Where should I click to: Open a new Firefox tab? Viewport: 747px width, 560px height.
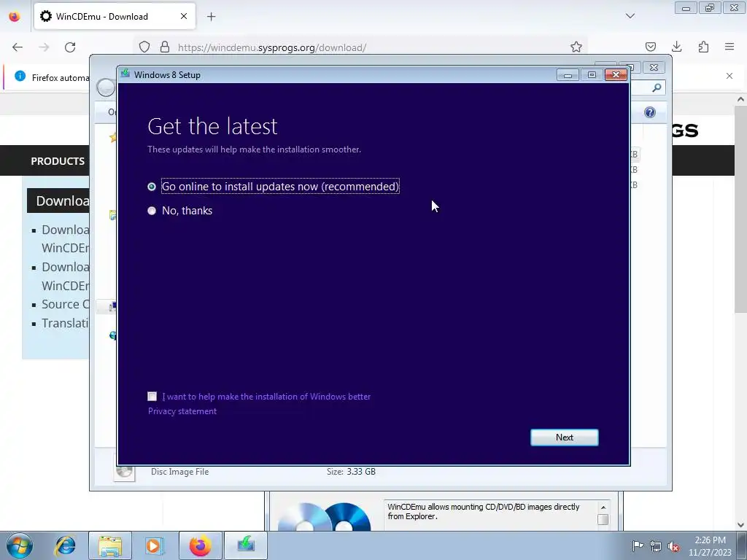point(211,17)
